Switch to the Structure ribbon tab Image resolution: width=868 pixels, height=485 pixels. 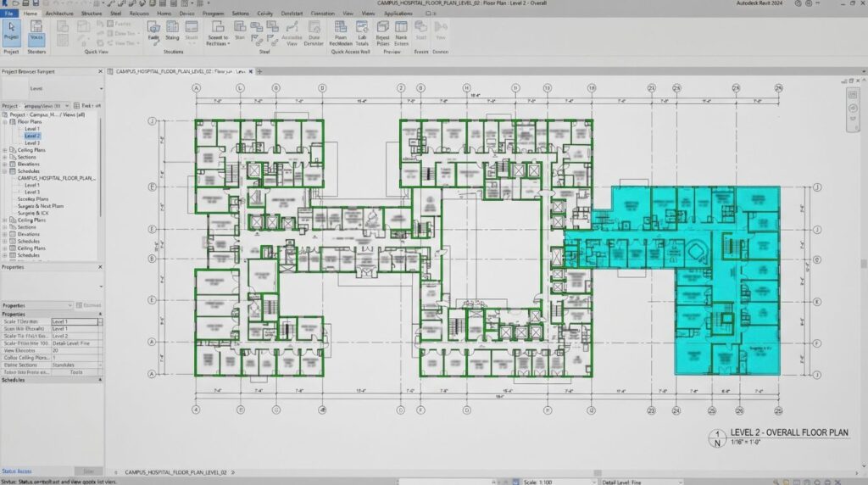tap(92, 14)
